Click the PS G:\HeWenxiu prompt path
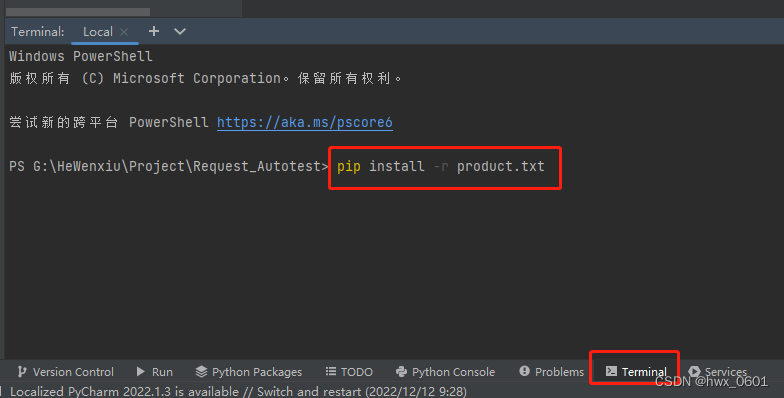 pyautogui.click(x=168, y=166)
